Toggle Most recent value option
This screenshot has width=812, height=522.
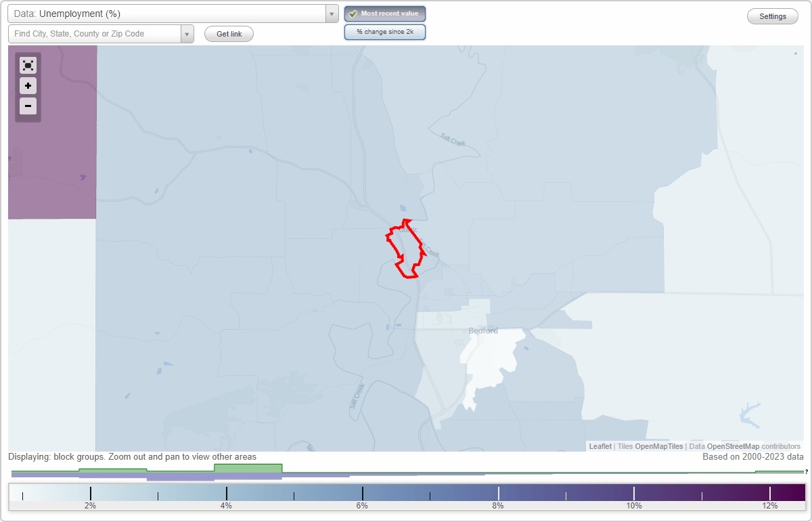click(x=385, y=14)
